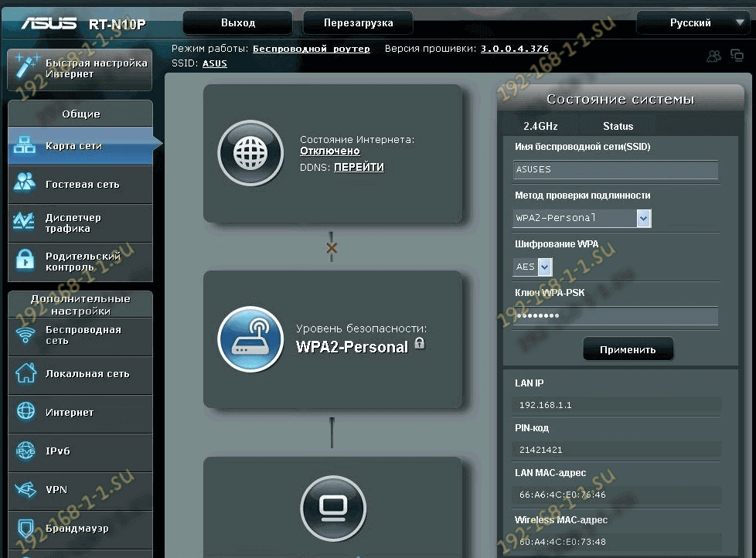The height and width of the screenshot is (558, 756).
Task: Click the Parental Control padlock icon
Action: pyautogui.click(x=26, y=260)
